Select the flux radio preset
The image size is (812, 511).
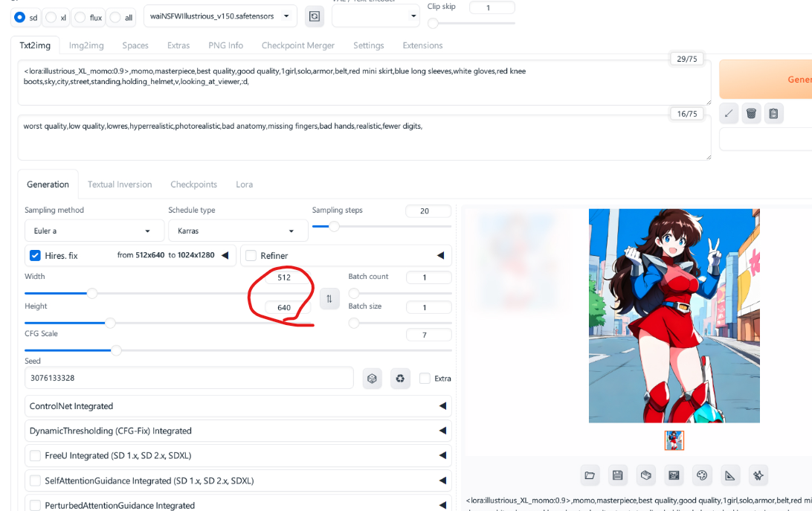click(80, 17)
